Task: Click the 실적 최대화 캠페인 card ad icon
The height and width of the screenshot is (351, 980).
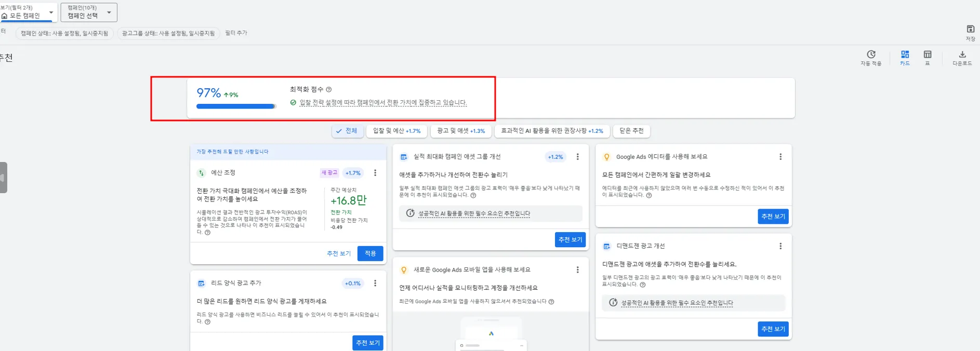Action: click(x=404, y=157)
